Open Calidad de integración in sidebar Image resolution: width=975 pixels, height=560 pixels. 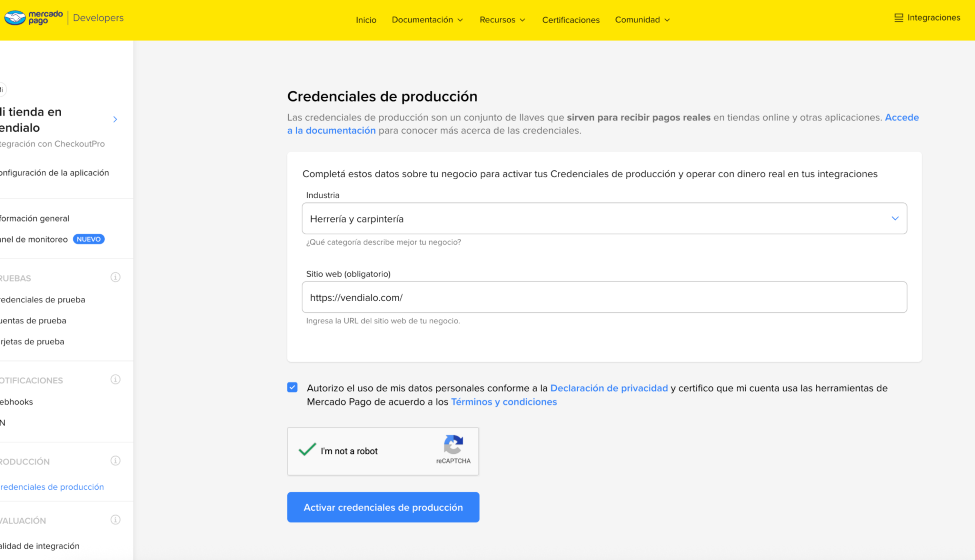[x=40, y=546]
